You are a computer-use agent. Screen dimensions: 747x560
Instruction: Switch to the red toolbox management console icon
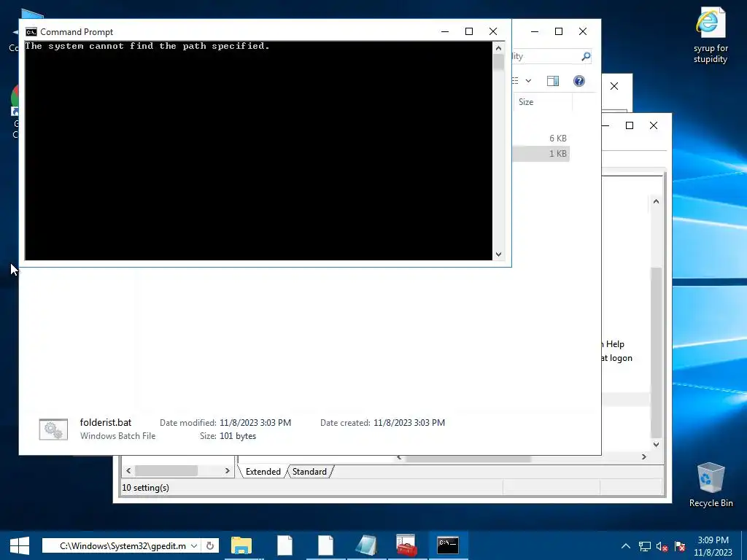pyautogui.click(x=407, y=545)
